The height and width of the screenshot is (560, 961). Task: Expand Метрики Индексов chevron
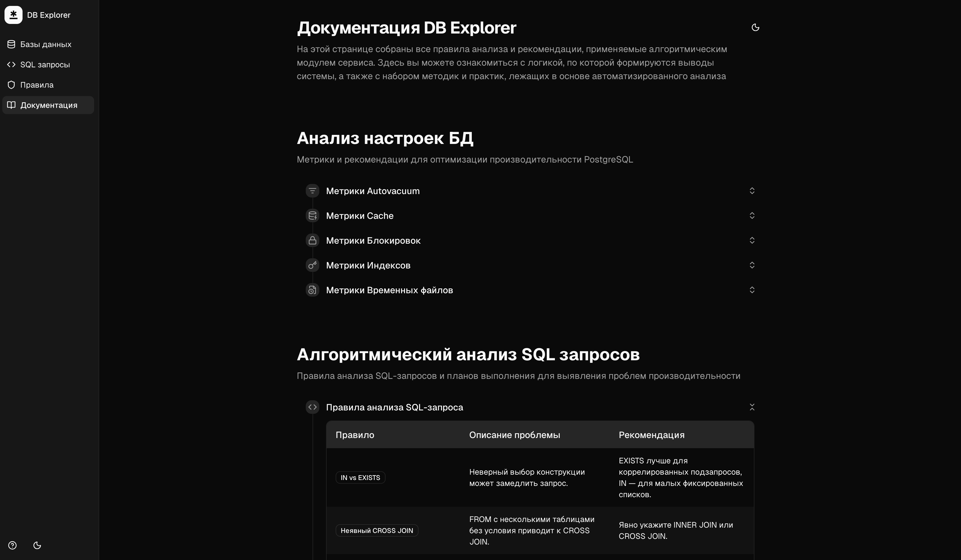point(752,265)
